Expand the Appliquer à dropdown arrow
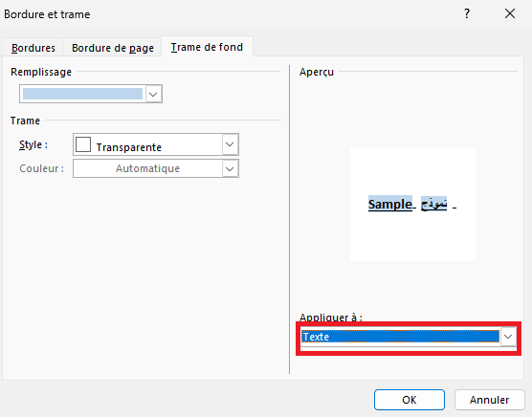 508,337
